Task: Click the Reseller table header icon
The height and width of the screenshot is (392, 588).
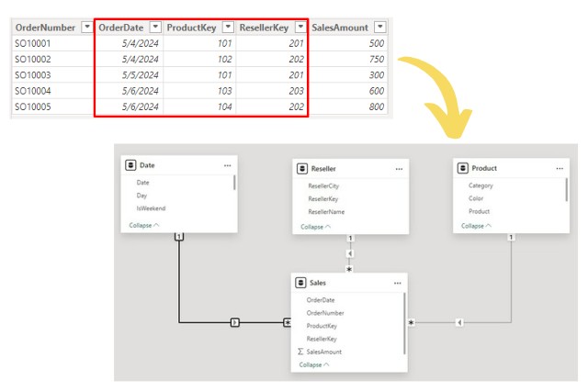Action: 302,169
